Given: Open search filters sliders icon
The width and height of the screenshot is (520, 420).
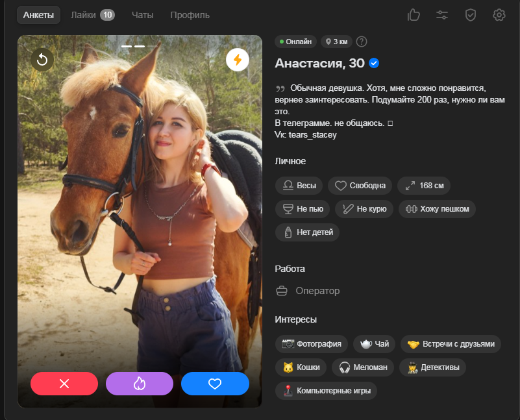Looking at the screenshot, I should click(x=442, y=15).
